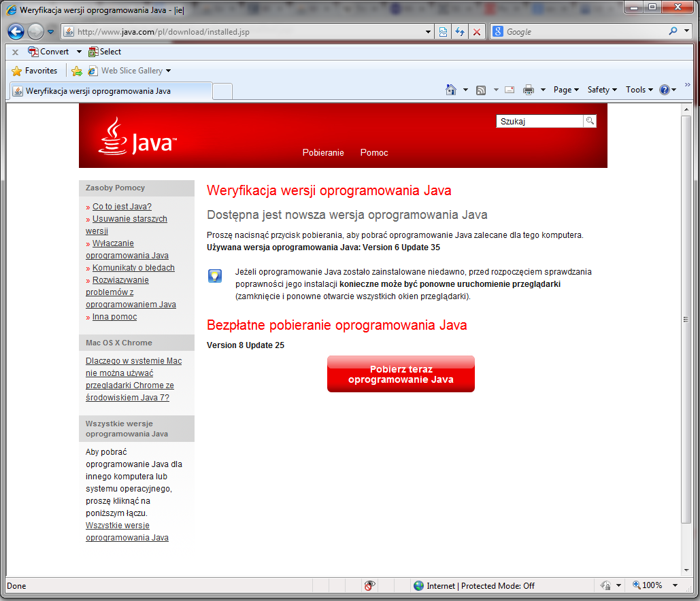
Task: Expand the address bar history dropdown
Action: 428,32
